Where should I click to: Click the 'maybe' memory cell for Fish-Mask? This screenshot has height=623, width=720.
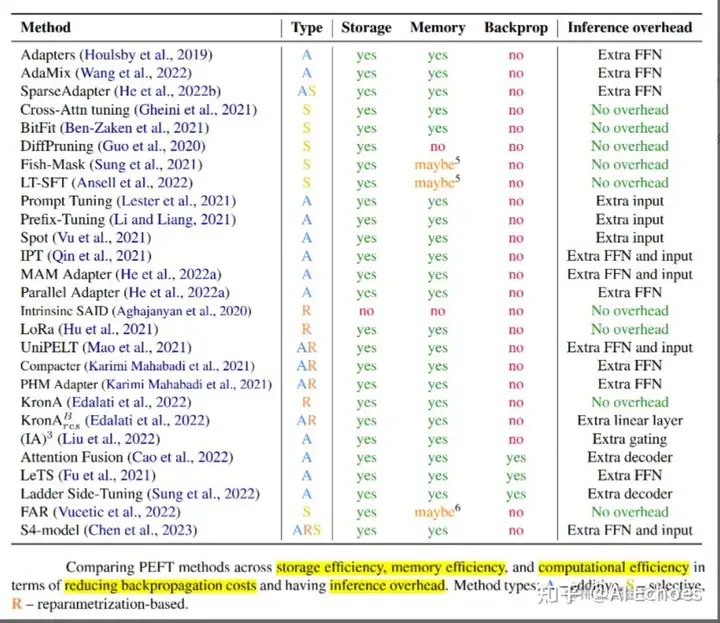coord(437,164)
